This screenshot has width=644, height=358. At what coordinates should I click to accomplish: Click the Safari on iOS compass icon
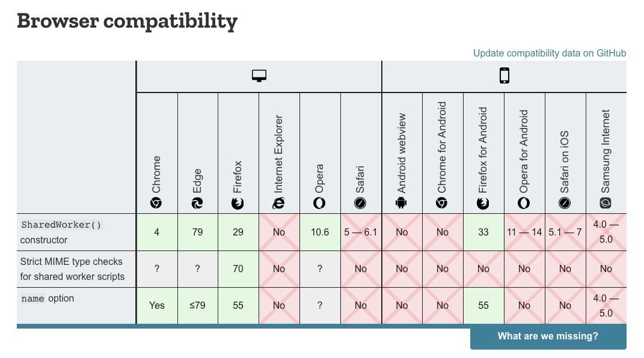pos(565,203)
